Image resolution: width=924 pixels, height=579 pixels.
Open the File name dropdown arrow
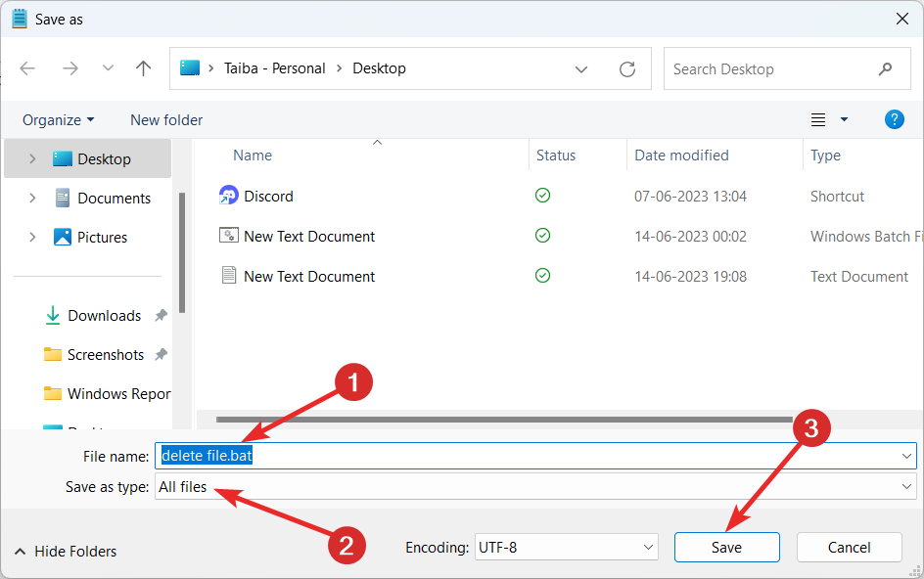(x=906, y=456)
